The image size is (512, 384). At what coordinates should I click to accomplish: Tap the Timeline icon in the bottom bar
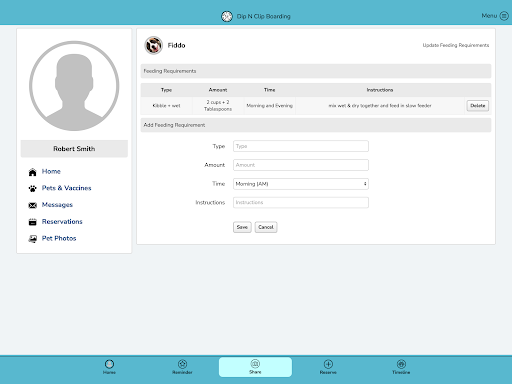[x=401, y=364]
